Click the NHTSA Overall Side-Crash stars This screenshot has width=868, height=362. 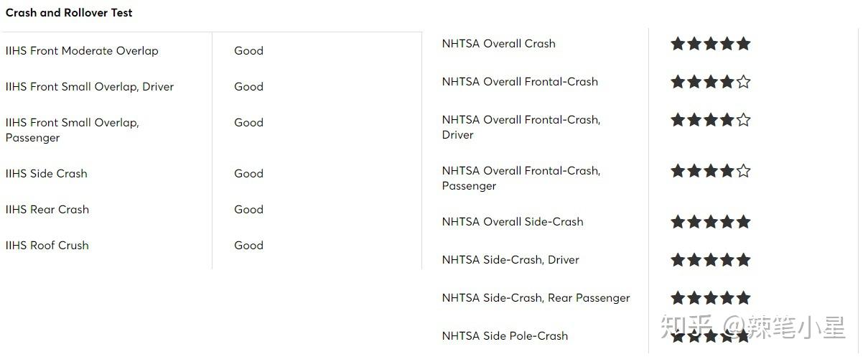tap(710, 222)
